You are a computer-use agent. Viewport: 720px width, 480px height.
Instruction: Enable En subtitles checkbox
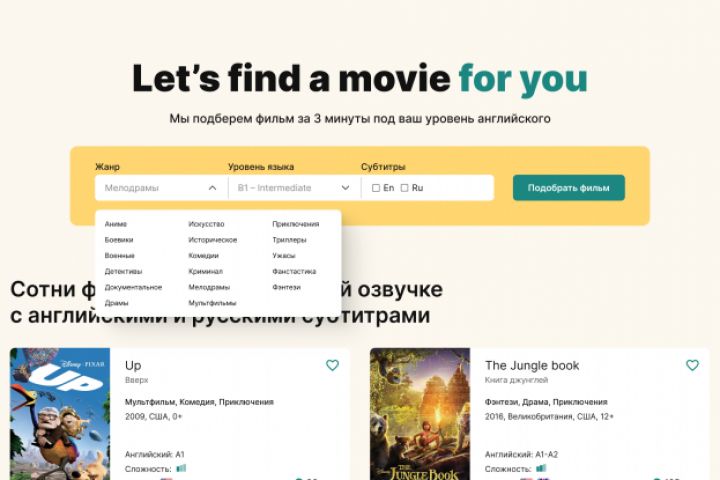(x=376, y=188)
